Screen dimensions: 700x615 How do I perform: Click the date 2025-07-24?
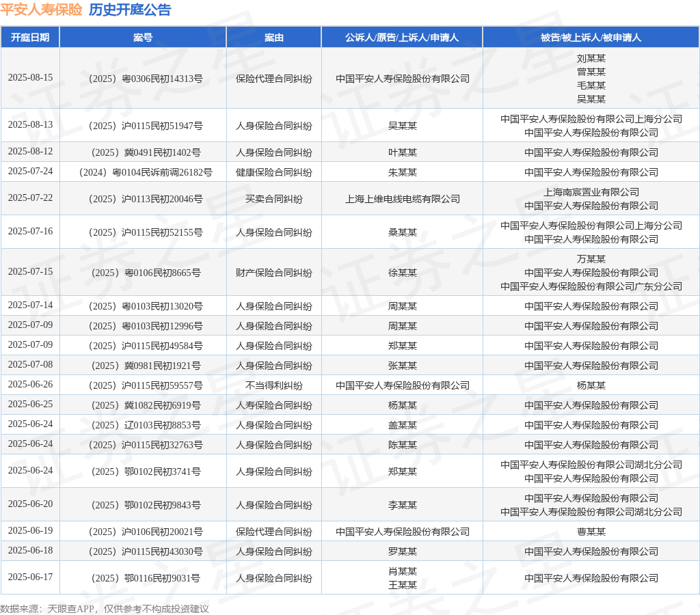[x=30, y=172]
